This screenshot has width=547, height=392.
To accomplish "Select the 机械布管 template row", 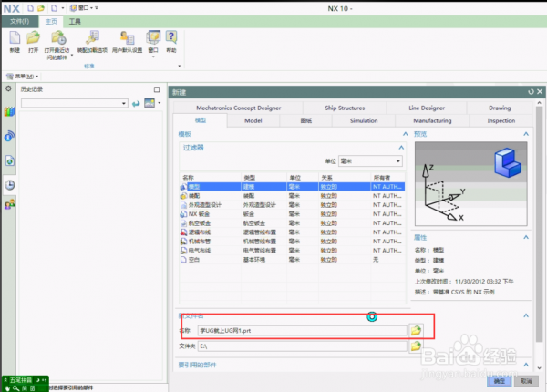I will pos(292,242).
